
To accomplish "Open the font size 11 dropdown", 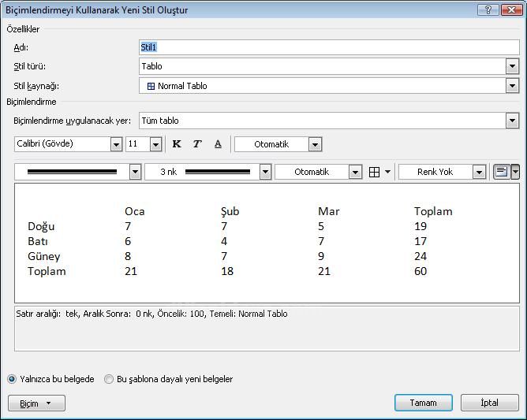I will point(155,144).
